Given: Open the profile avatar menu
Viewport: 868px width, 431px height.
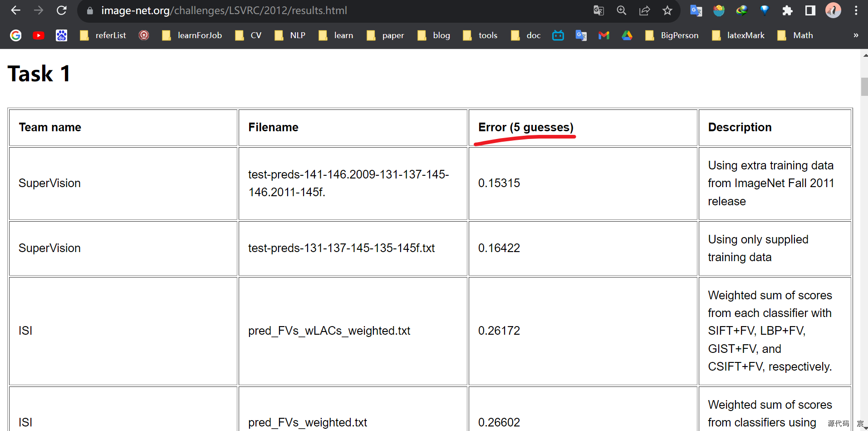Looking at the screenshot, I should pos(833,10).
